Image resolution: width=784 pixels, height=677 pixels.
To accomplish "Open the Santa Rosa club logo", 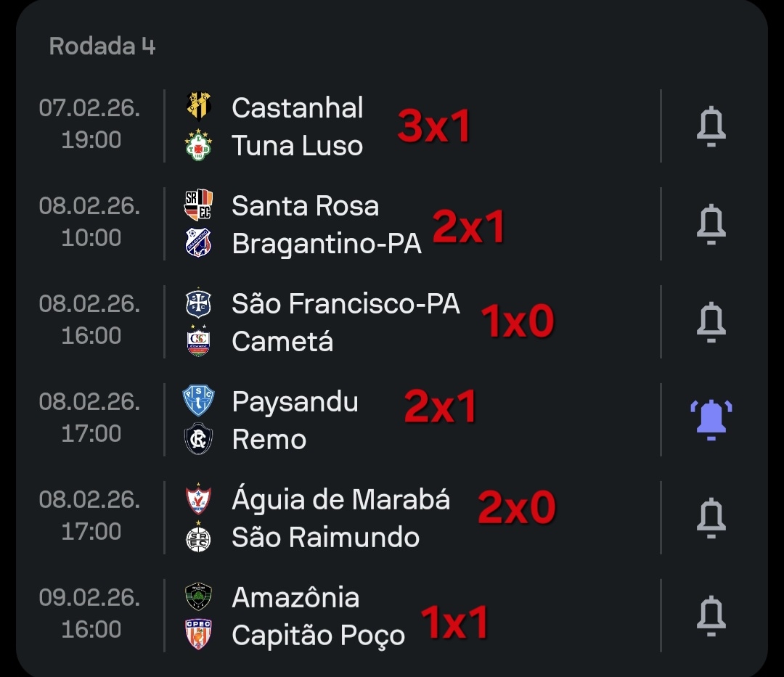I will click(198, 204).
